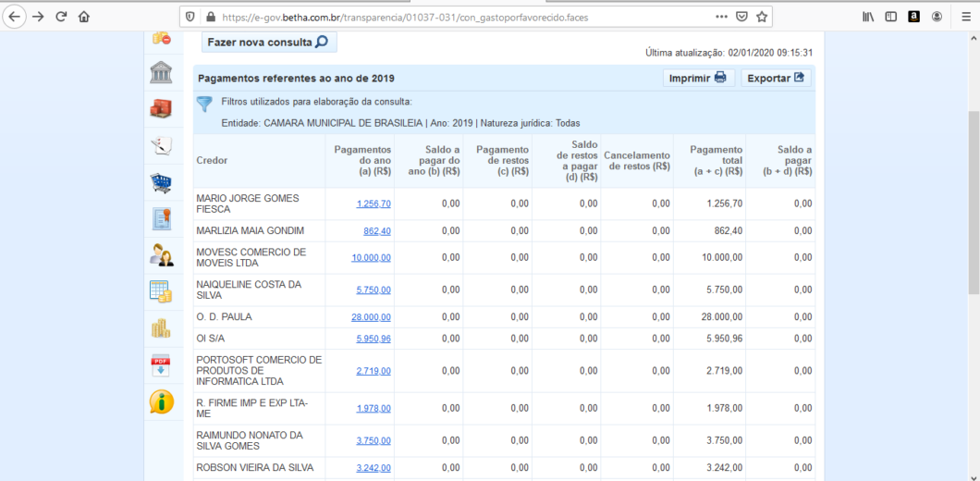
Task: Open the stacked gold coins sidebar icon
Action: click(161, 328)
